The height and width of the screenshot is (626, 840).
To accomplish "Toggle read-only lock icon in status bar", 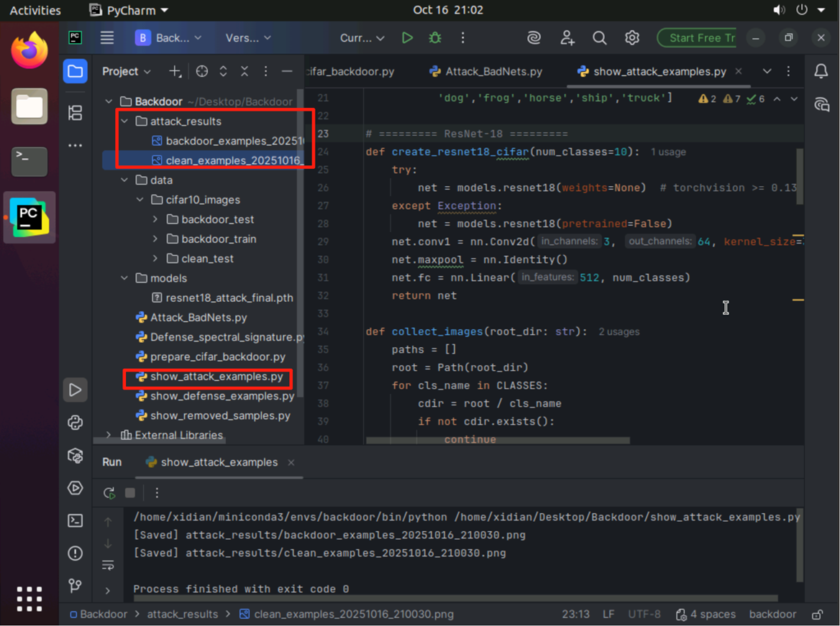I will click(818, 615).
